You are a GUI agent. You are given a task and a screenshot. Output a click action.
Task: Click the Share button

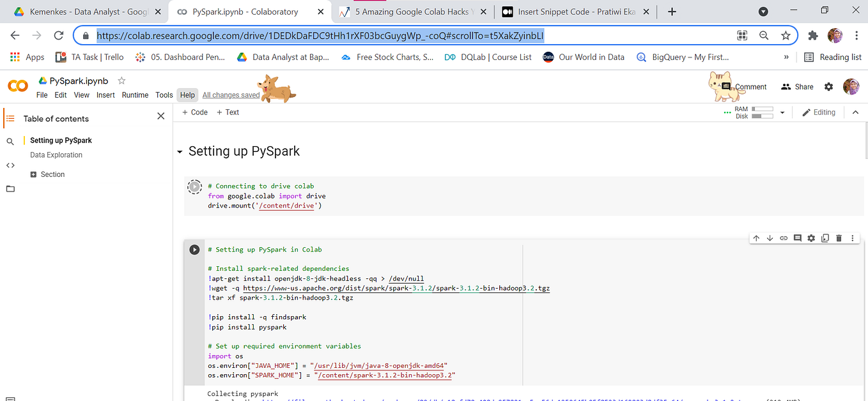797,87
